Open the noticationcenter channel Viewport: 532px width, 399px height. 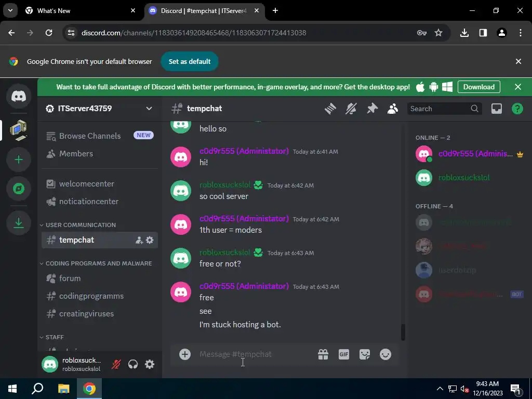tap(100, 202)
